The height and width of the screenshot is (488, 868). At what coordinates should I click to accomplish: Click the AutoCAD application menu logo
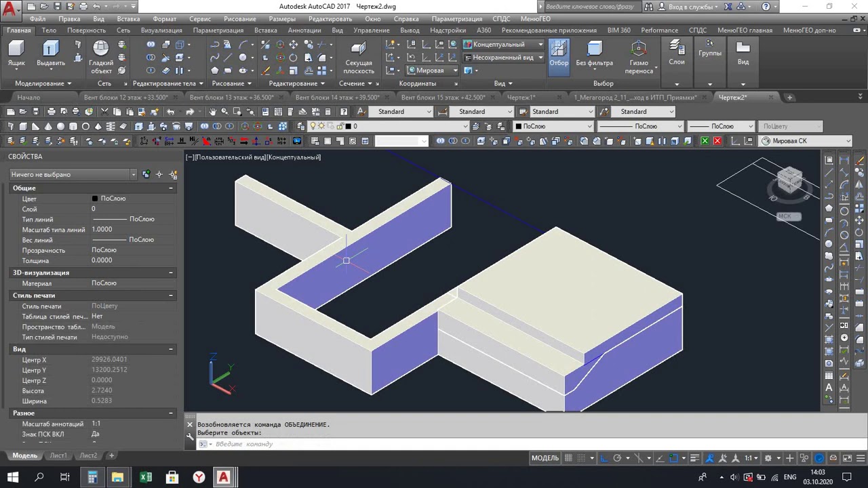(x=10, y=10)
